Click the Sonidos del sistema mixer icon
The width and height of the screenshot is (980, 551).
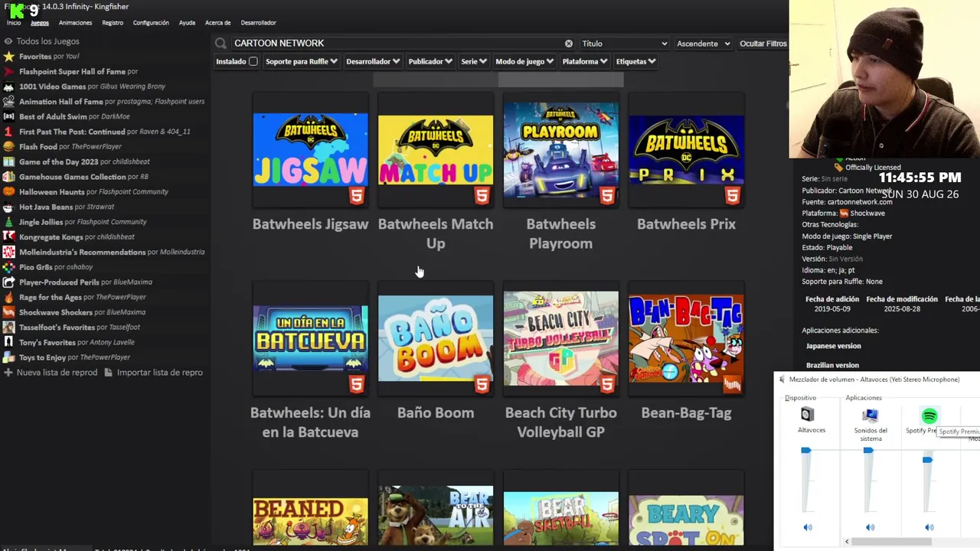[x=870, y=416]
